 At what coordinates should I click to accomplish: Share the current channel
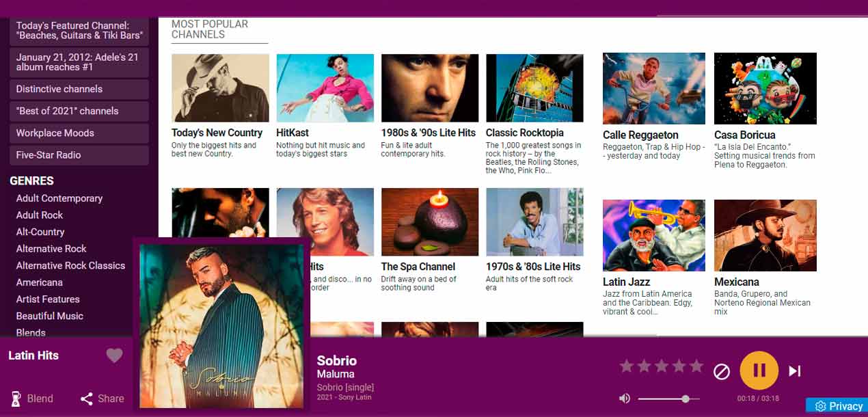click(102, 399)
